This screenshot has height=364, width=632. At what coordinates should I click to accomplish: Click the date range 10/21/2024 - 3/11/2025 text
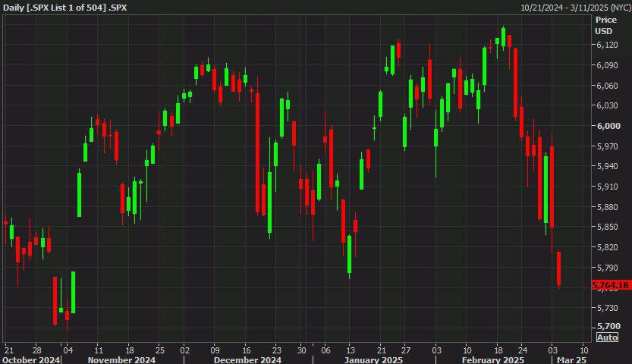tap(575, 8)
